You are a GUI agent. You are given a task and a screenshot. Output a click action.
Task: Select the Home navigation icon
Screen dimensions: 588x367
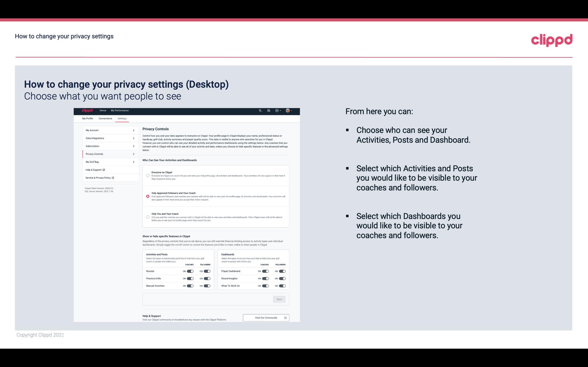point(103,110)
